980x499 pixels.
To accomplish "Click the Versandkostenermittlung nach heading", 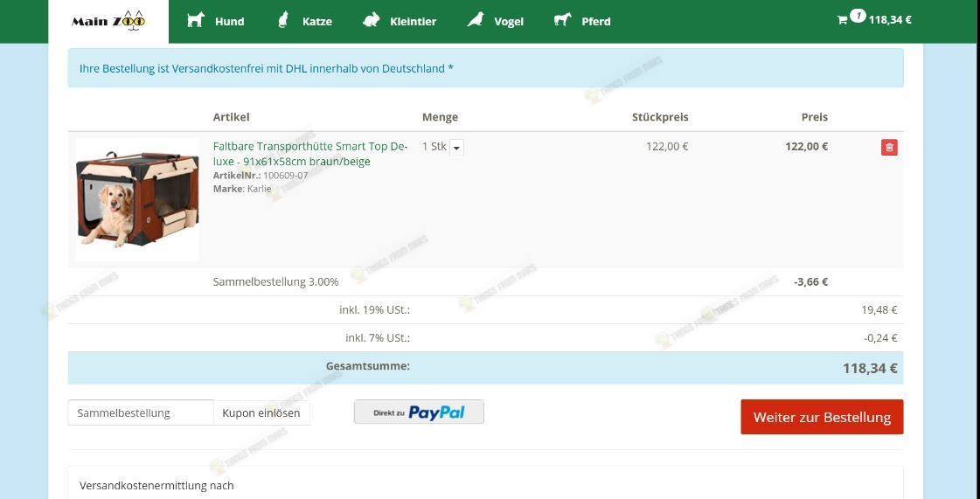I will pos(156,485).
